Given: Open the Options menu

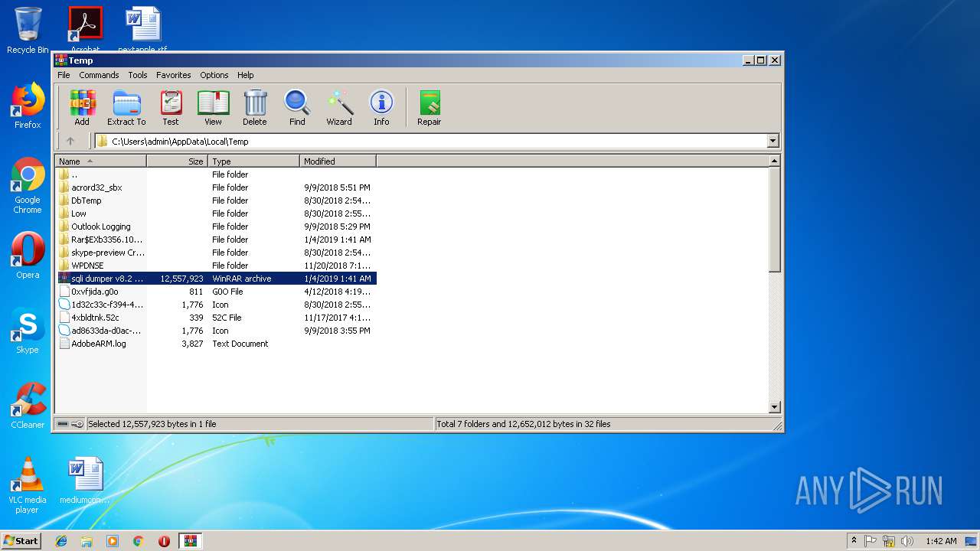Looking at the screenshot, I should 214,75.
